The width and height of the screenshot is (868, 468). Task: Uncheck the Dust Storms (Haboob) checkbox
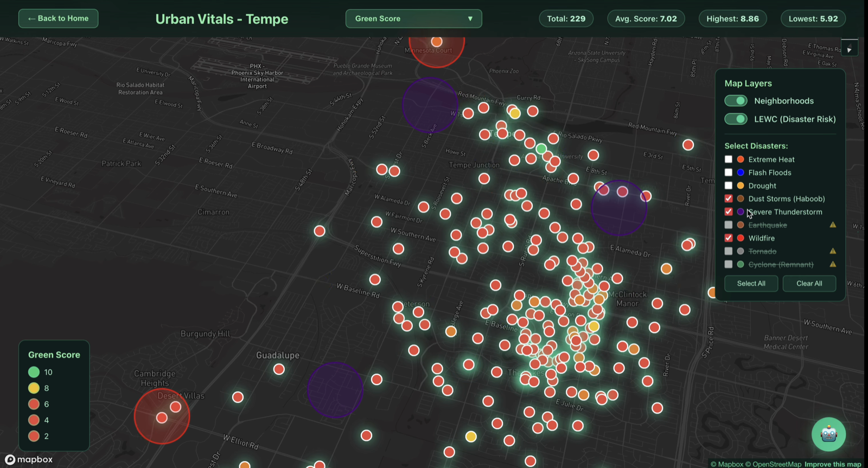click(x=729, y=198)
